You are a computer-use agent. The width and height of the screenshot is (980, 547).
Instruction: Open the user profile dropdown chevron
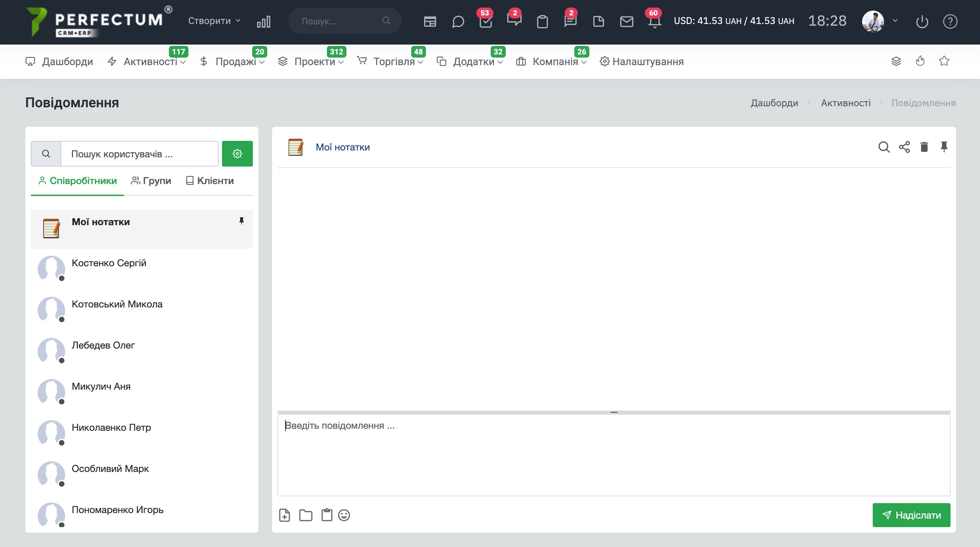tap(895, 21)
